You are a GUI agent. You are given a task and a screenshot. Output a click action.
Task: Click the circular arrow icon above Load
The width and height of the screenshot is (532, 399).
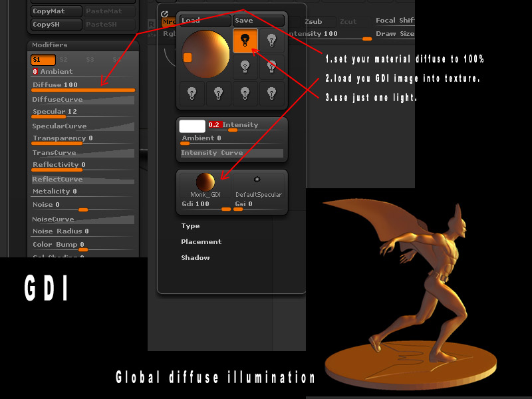point(164,14)
